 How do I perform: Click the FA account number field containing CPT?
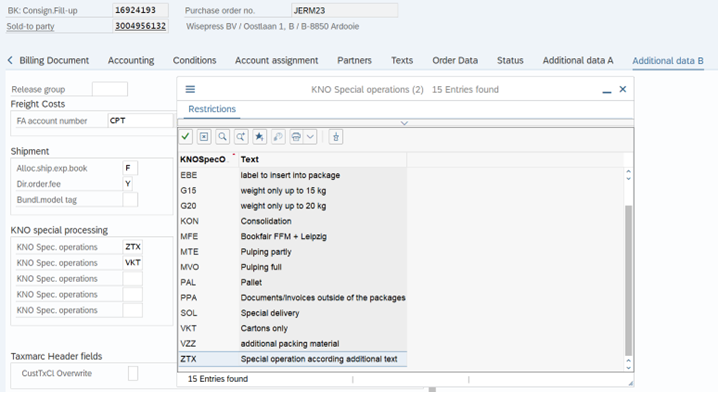[141, 121]
